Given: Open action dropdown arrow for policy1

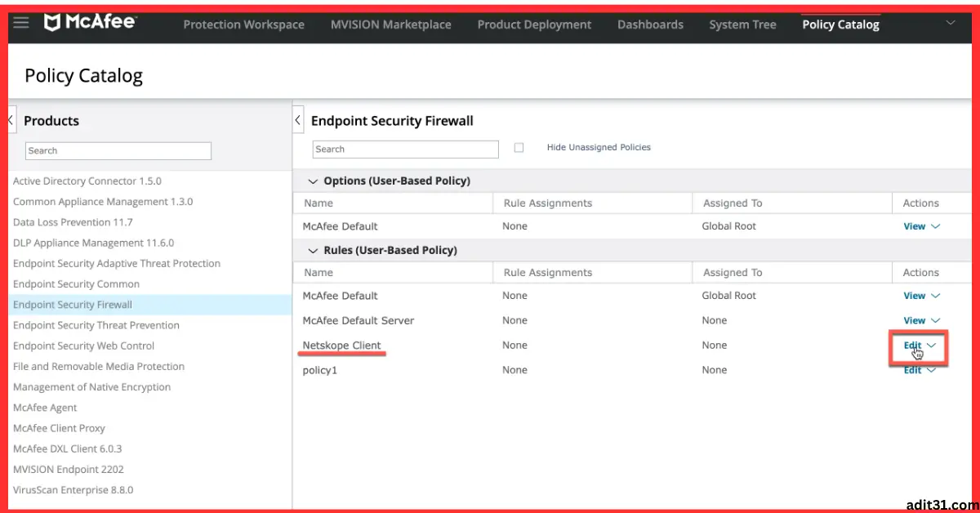Looking at the screenshot, I should point(932,370).
